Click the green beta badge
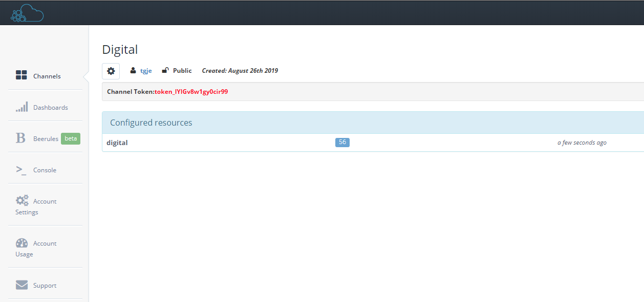644x302 pixels. click(x=71, y=138)
